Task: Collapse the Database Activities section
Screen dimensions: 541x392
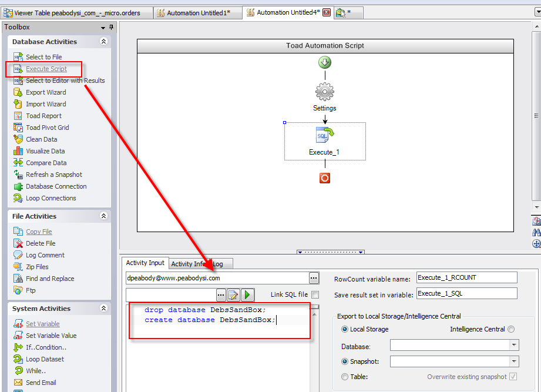Action: (x=104, y=41)
